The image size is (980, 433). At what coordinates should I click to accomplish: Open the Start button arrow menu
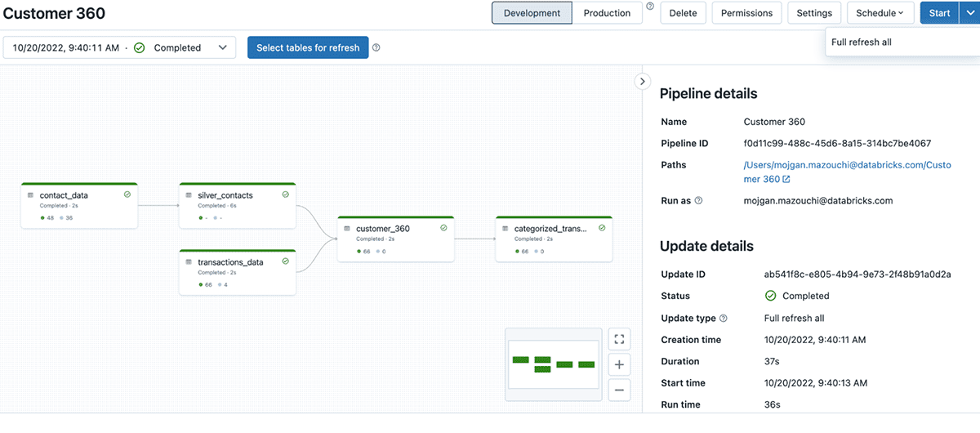(969, 13)
